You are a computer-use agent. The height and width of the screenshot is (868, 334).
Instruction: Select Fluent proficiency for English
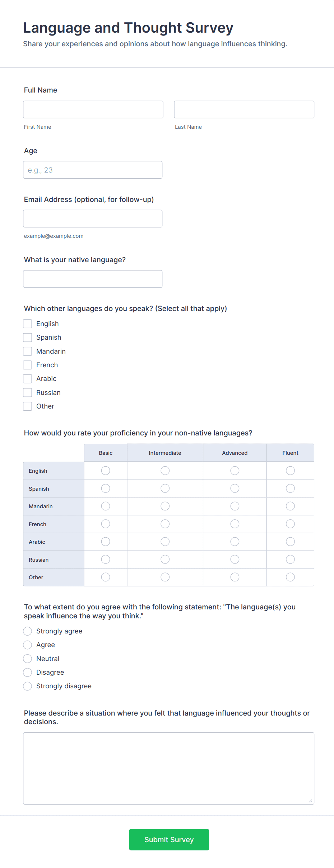290,470
